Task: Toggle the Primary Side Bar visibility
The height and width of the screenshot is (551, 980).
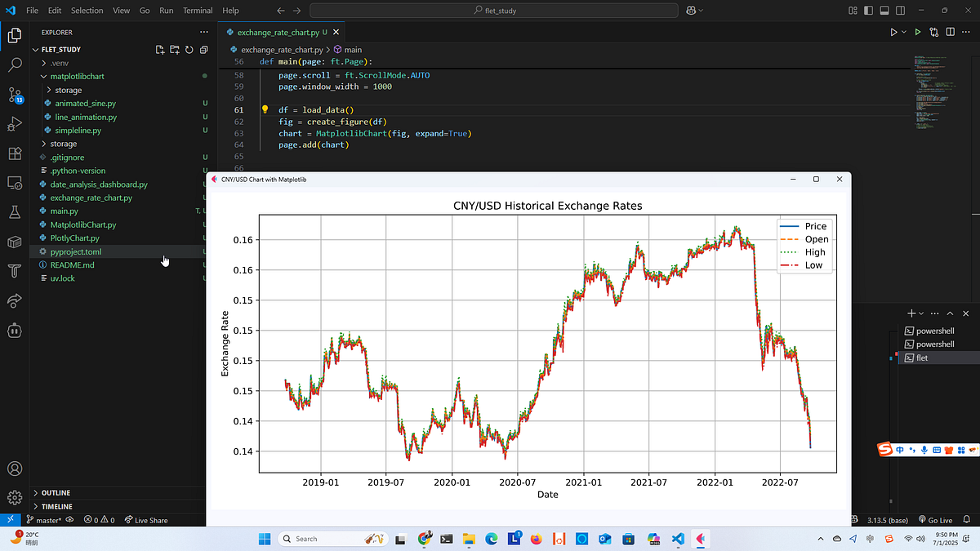Action: [x=868, y=9]
